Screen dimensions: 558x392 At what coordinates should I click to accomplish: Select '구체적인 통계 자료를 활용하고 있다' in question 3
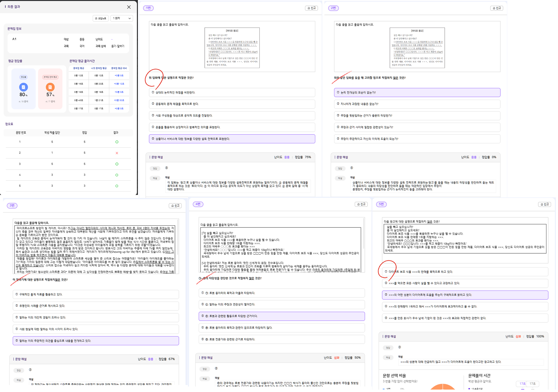(x=96, y=295)
